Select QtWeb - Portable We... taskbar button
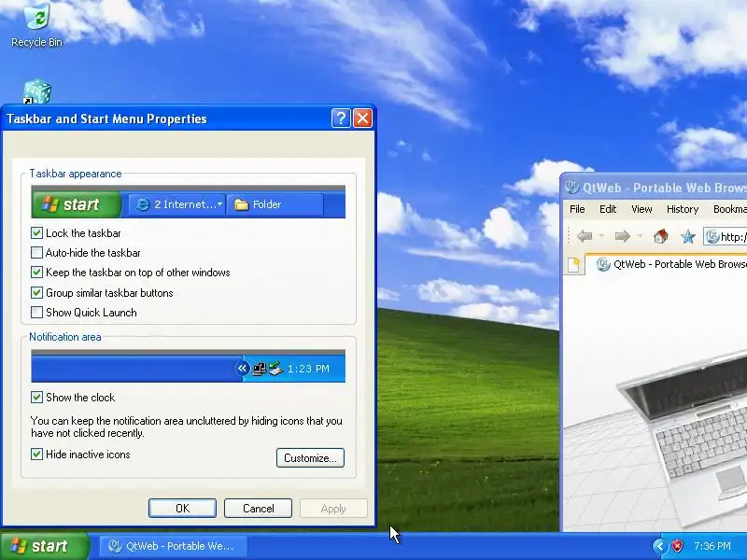747x560 pixels. [173, 546]
